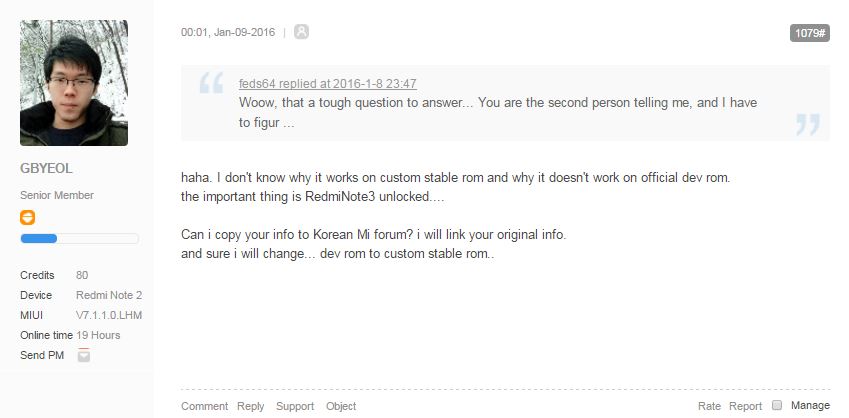Click the blue member level progress bar
The height and width of the screenshot is (418, 849).
click(80, 239)
